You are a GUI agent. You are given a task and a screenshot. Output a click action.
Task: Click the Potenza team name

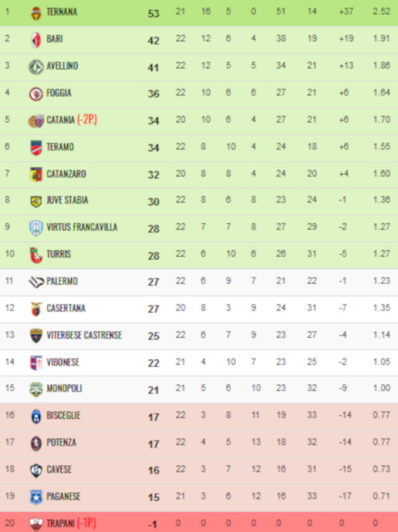click(61, 442)
